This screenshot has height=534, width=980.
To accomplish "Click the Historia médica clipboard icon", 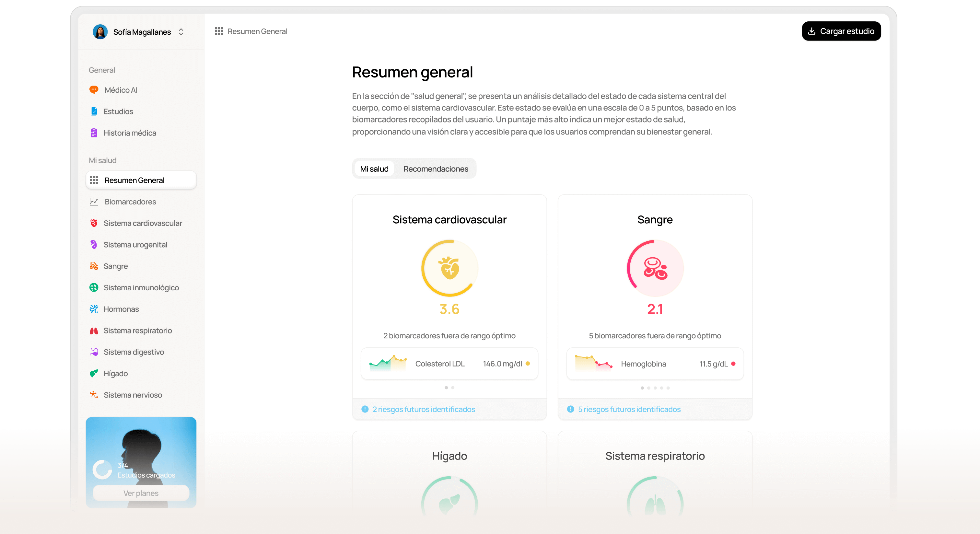I will [94, 133].
